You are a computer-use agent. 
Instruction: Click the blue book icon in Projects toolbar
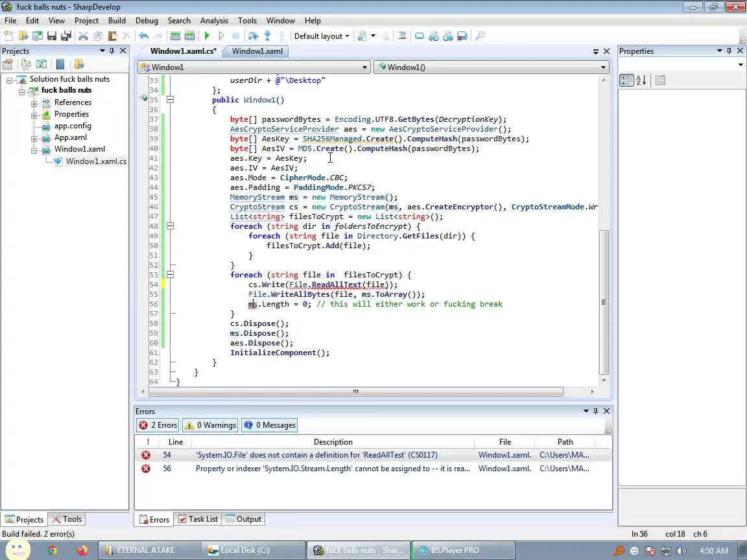coord(60,64)
